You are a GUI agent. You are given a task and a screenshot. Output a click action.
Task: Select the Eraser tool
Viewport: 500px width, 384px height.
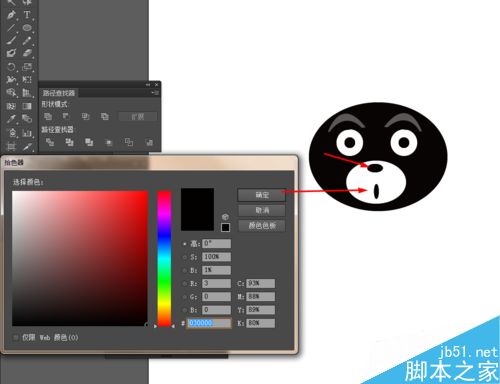pos(27,53)
